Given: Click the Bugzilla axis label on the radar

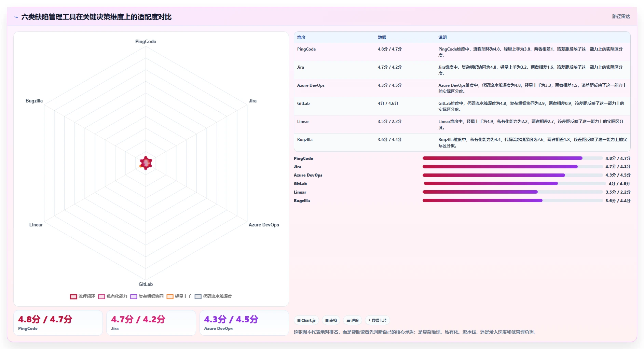Looking at the screenshot, I should (x=34, y=101).
